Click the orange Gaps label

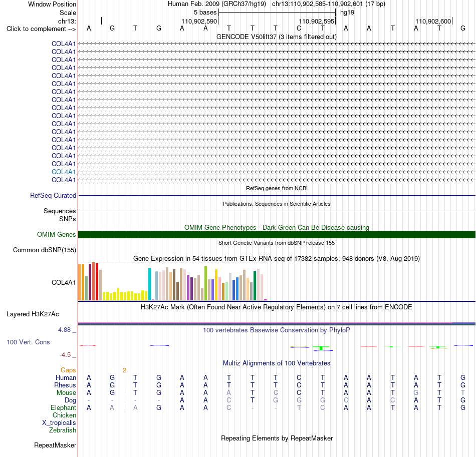click(x=68, y=370)
